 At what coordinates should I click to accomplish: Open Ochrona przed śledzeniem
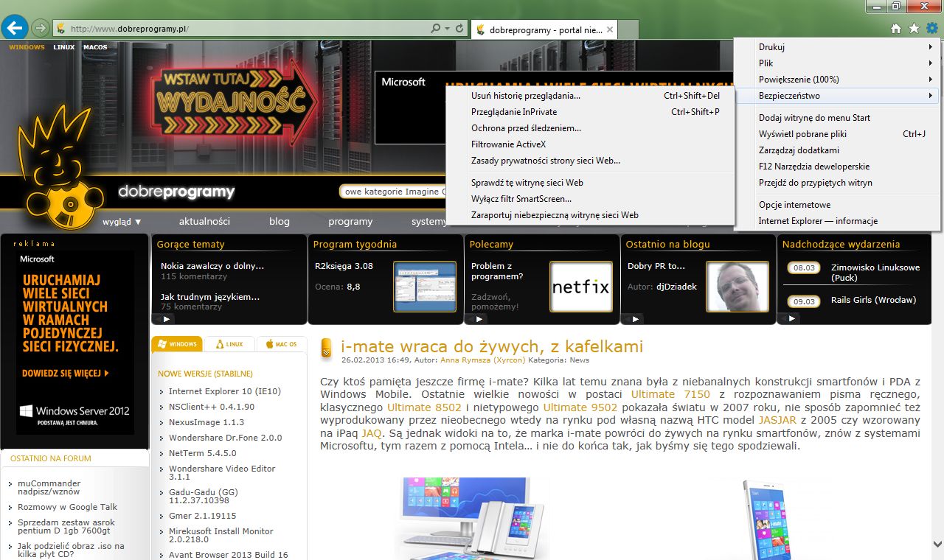(591, 128)
